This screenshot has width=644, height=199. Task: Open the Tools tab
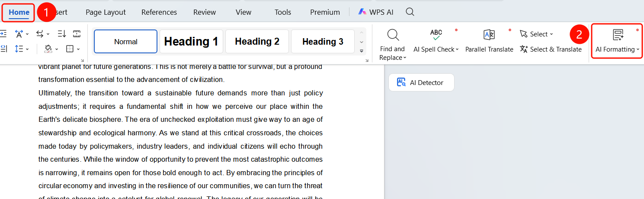pyautogui.click(x=283, y=12)
